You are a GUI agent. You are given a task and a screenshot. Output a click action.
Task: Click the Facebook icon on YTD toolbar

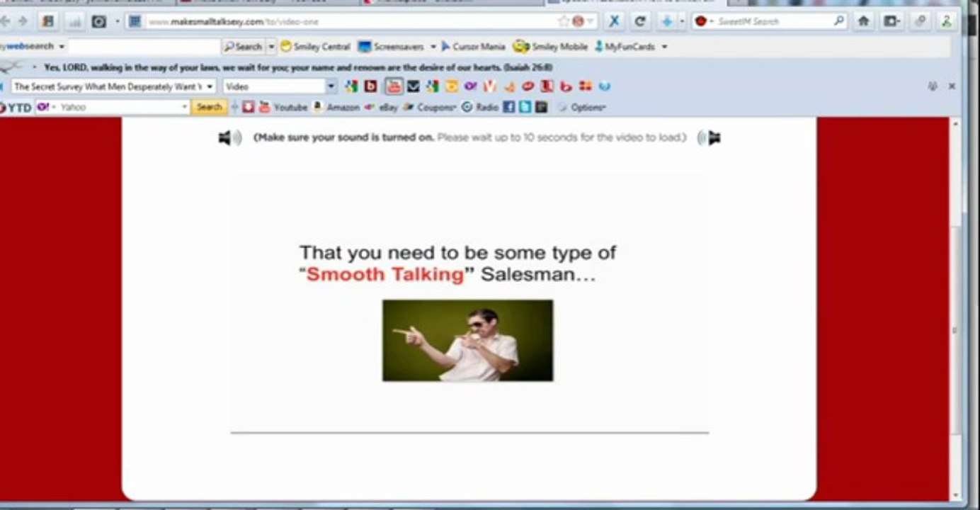coord(508,107)
